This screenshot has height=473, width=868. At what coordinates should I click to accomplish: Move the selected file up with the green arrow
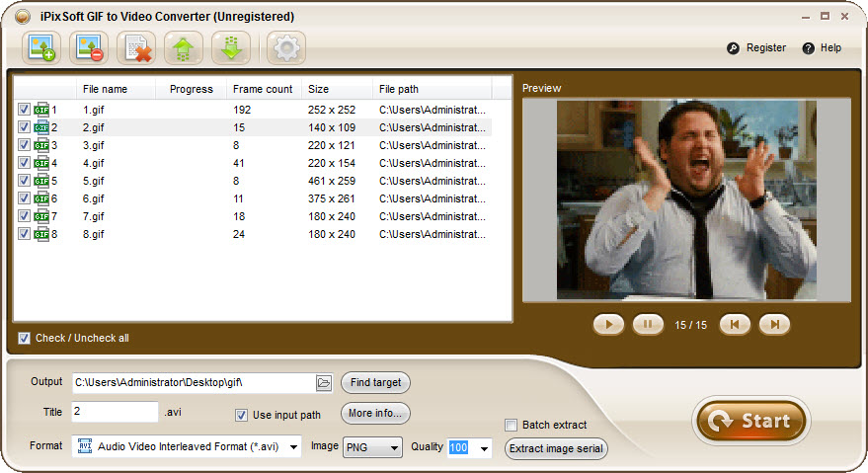(184, 47)
